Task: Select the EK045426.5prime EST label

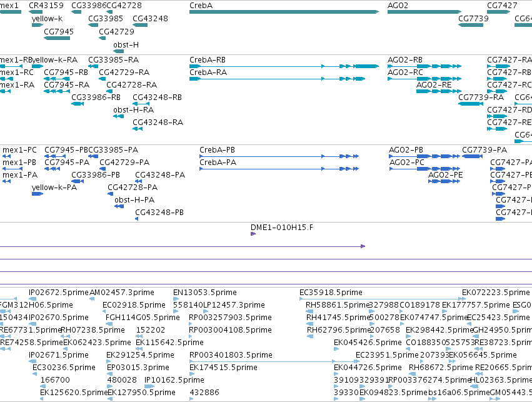Action: 368,343
